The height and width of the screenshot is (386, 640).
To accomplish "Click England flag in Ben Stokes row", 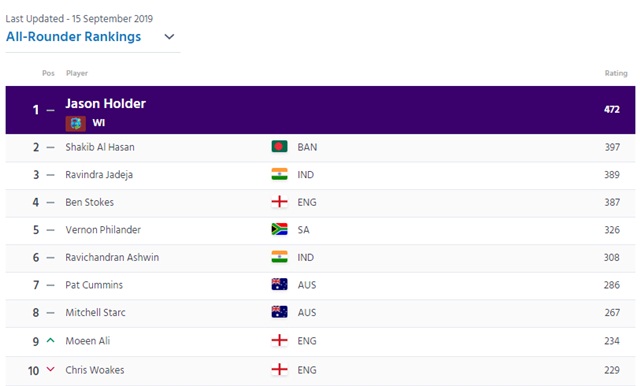I will 279,202.
